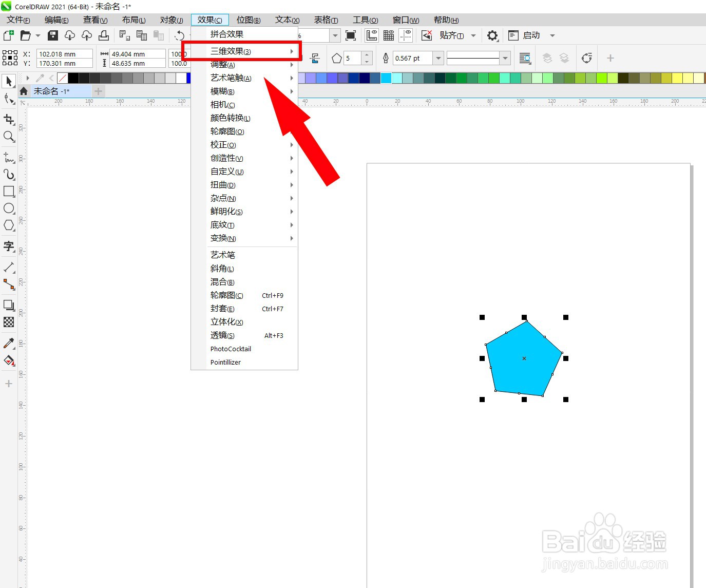Click the 贴齐 snap-to button
This screenshot has height=588, width=706.
tap(452, 35)
